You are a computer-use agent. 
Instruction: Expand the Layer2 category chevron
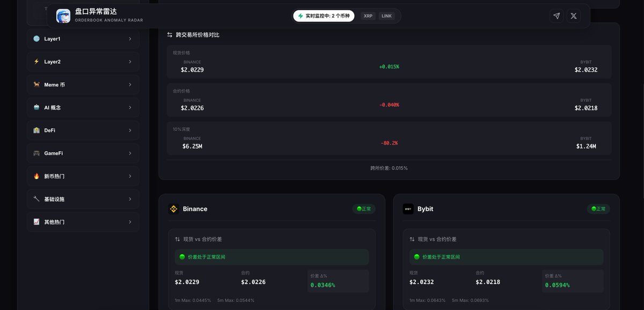(130, 62)
